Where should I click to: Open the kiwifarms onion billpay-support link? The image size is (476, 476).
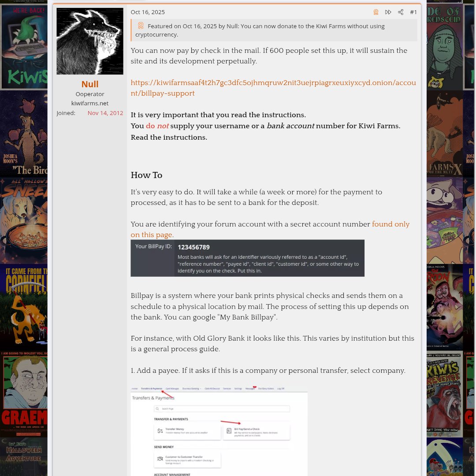tap(273, 88)
